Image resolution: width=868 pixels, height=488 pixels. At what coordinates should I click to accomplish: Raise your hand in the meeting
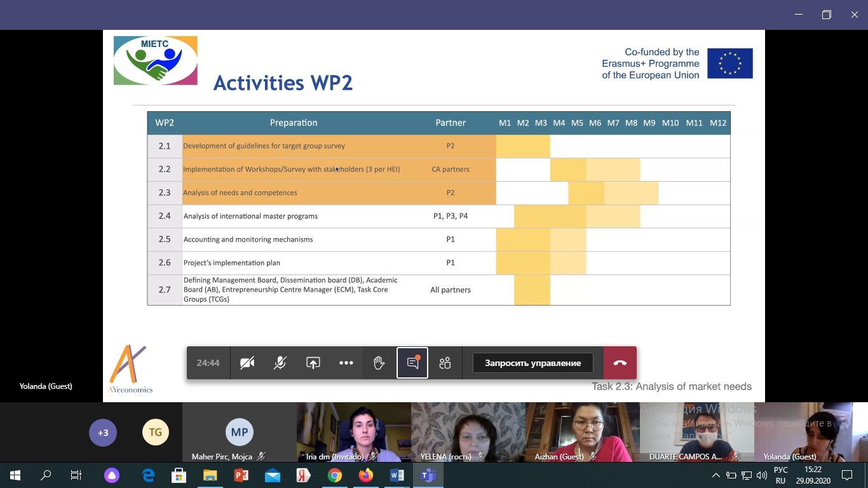coord(379,363)
